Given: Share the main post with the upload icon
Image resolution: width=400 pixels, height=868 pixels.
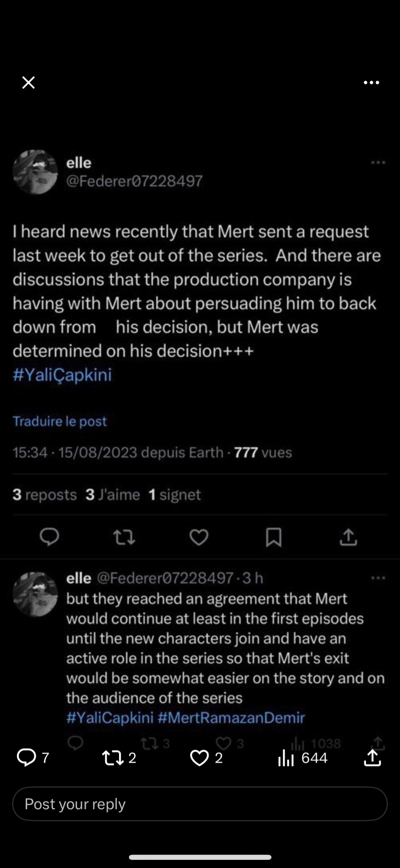Looking at the screenshot, I should click(x=348, y=537).
